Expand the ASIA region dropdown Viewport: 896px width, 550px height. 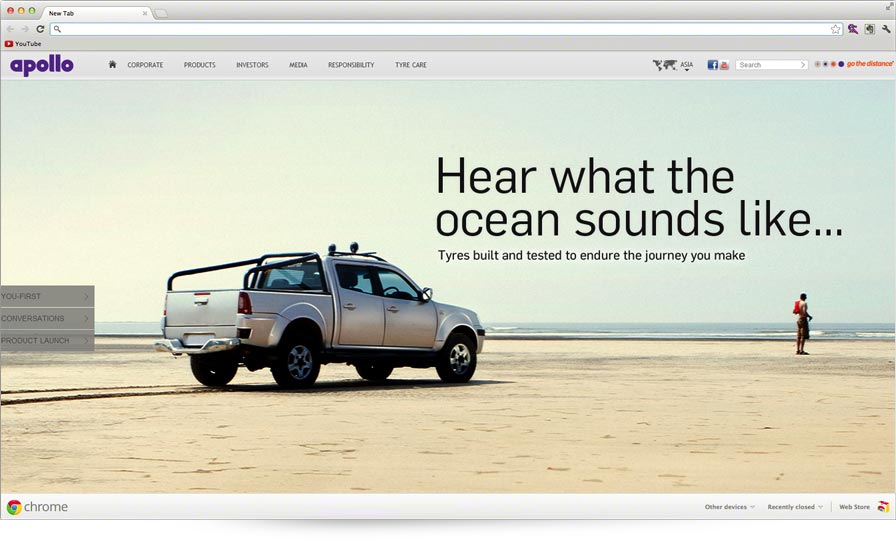(x=687, y=66)
